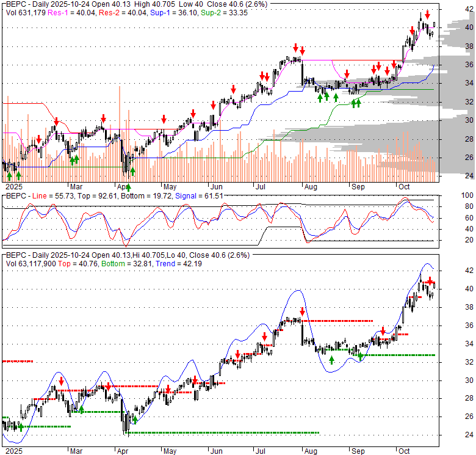The height and width of the screenshot is (455, 476).
Task: Click the red sell arrow at the bottom chart's October high
Action: pyautogui.click(x=430, y=280)
